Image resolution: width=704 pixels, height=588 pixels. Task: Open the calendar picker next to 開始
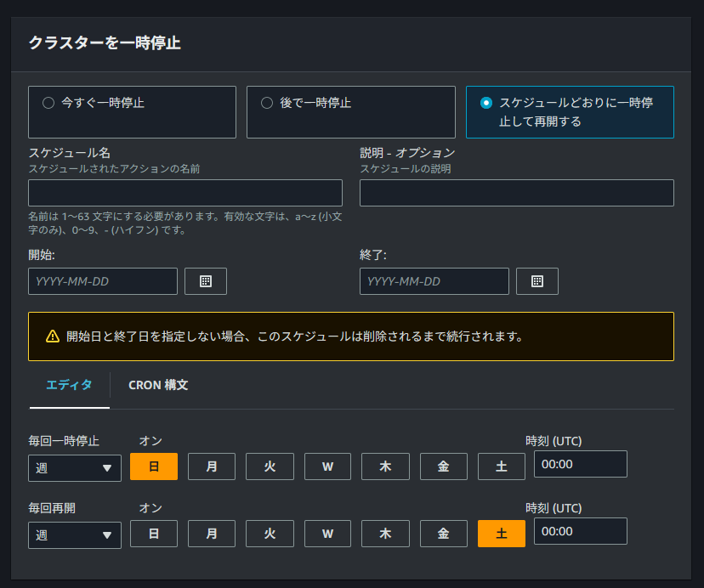coord(205,280)
